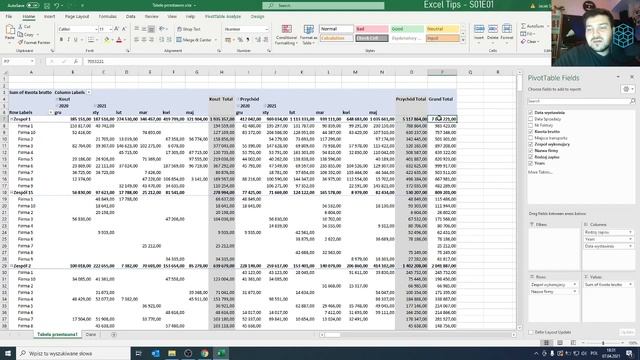Switch to the Formulas tab
640x360 pixels.
tap(108, 16)
